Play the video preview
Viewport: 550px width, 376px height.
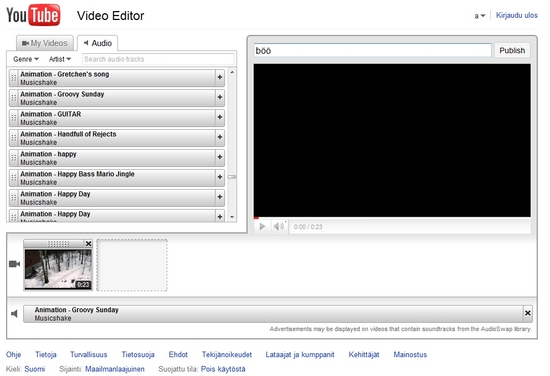[262, 227]
